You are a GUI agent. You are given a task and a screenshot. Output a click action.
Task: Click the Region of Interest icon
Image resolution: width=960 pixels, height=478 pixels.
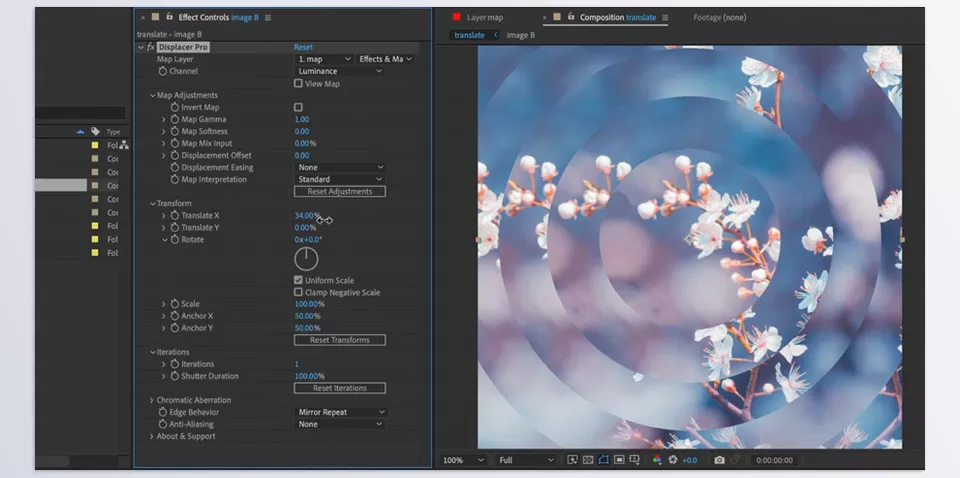click(619, 460)
